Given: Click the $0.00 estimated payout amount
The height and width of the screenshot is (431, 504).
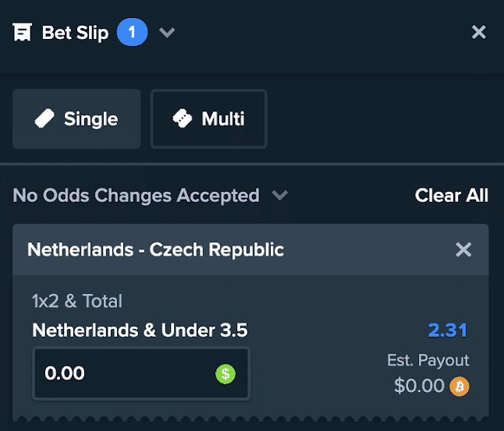Looking at the screenshot, I should pyautogui.click(x=419, y=386).
